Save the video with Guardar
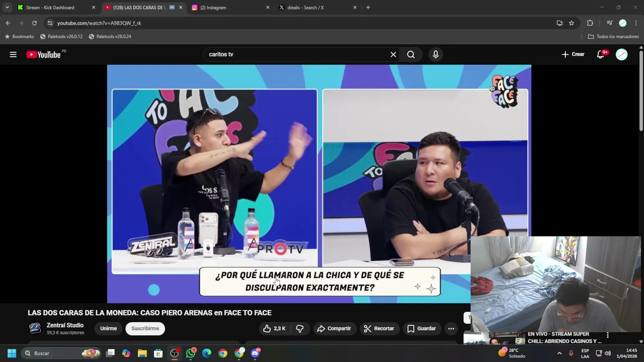644x362 pixels. [x=422, y=328]
